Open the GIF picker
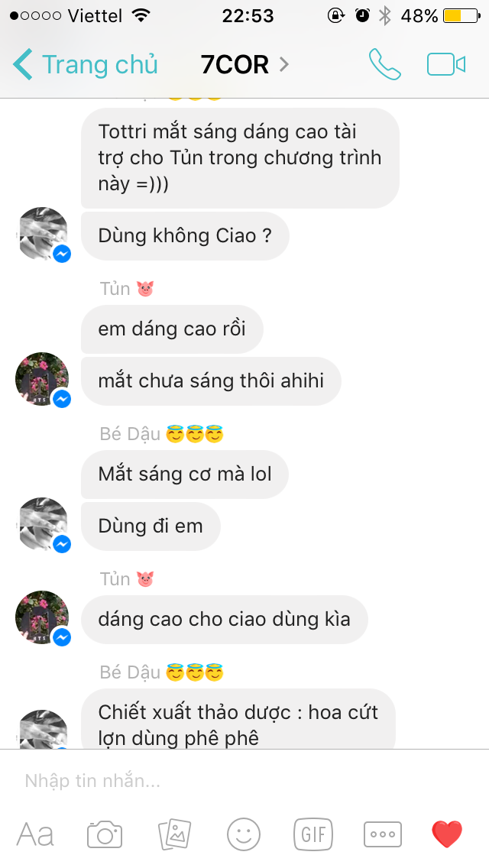489x868 pixels. [x=313, y=834]
